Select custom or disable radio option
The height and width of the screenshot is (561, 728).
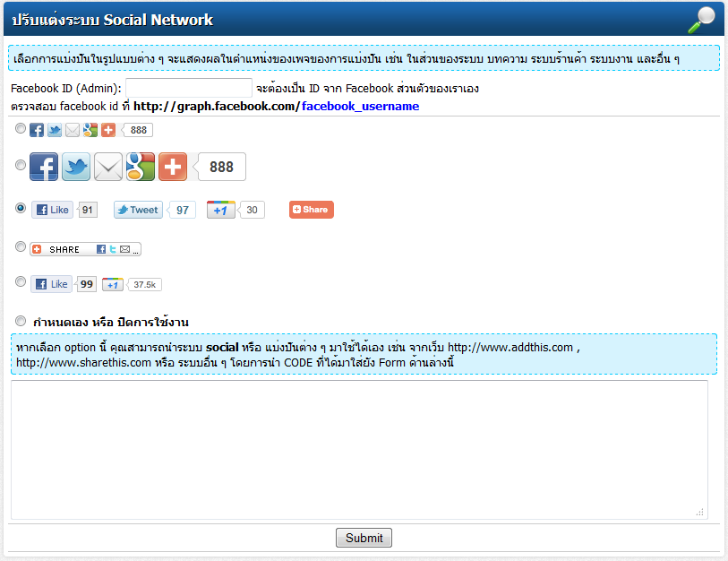tap(20, 321)
